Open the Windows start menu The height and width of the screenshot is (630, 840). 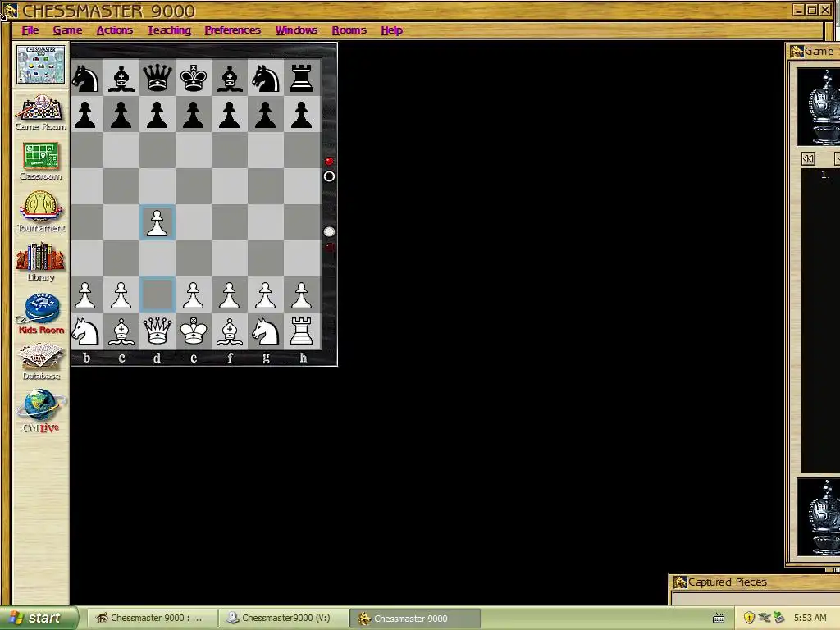[x=38, y=619]
